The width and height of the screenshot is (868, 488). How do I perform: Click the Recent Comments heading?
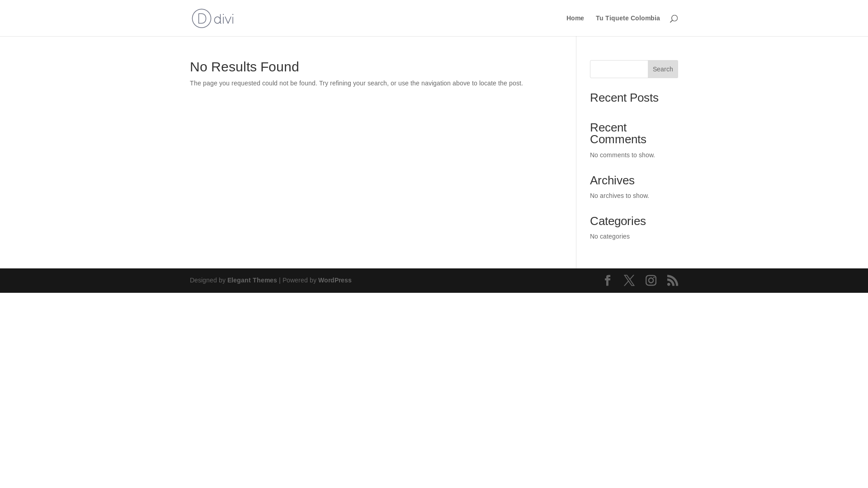(x=618, y=133)
